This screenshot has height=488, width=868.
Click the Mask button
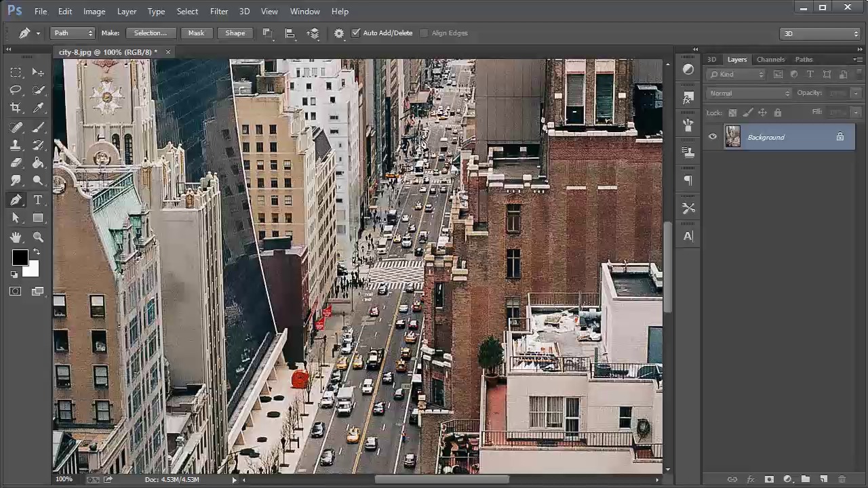click(x=196, y=33)
